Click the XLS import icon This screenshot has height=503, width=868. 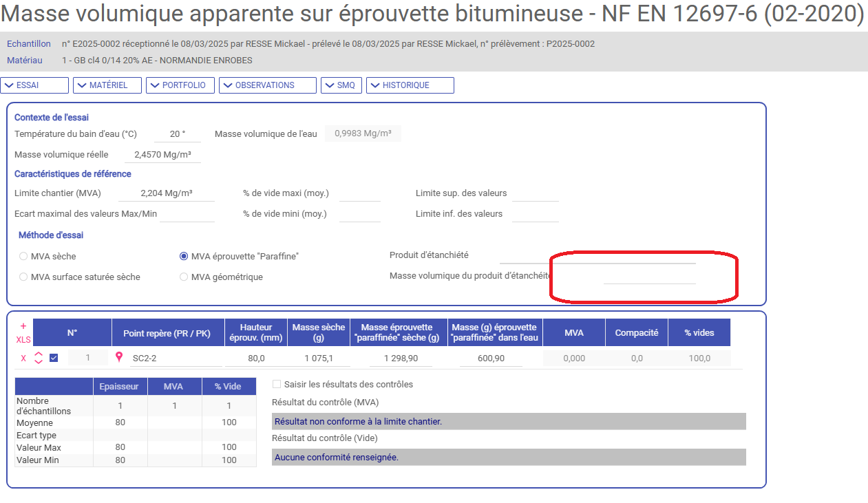[23, 340]
